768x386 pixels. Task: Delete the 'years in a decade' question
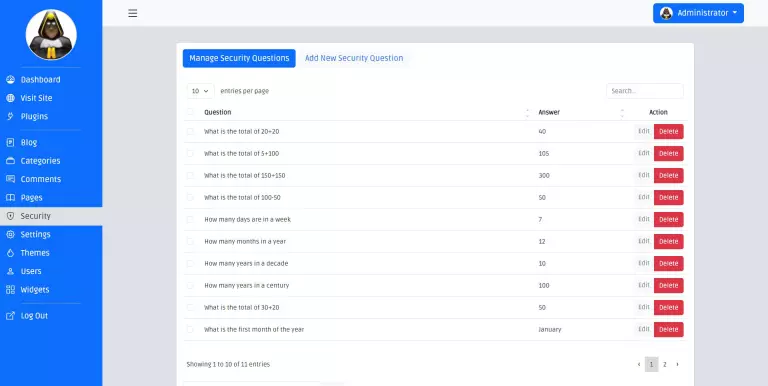click(669, 264)
